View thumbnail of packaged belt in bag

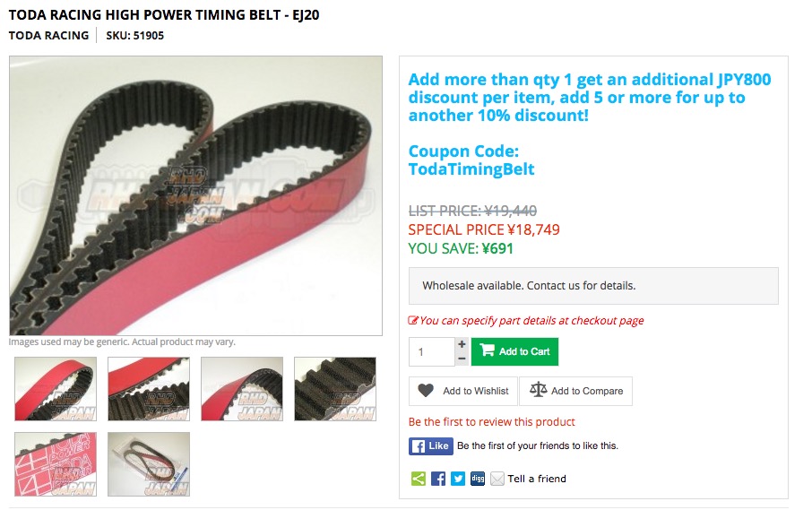point(149,464)
